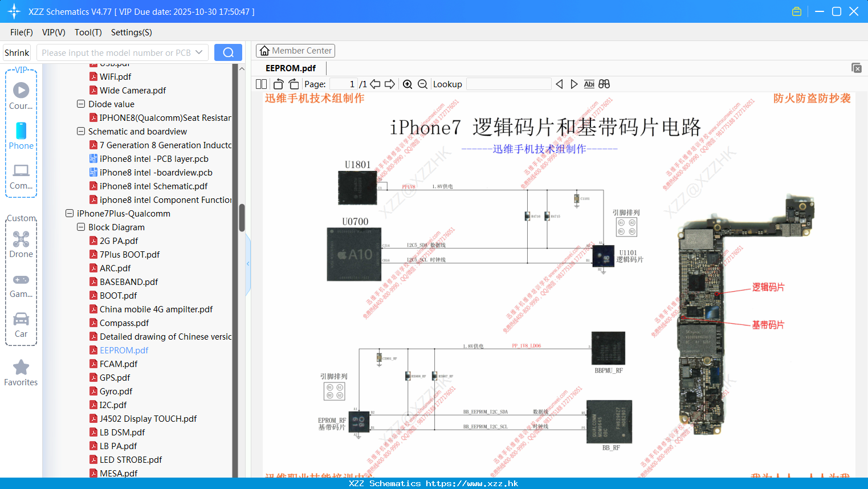This screenshot has height=489, width=868.
Task: Open the Settings(S) menu
Action: (132, 32)
